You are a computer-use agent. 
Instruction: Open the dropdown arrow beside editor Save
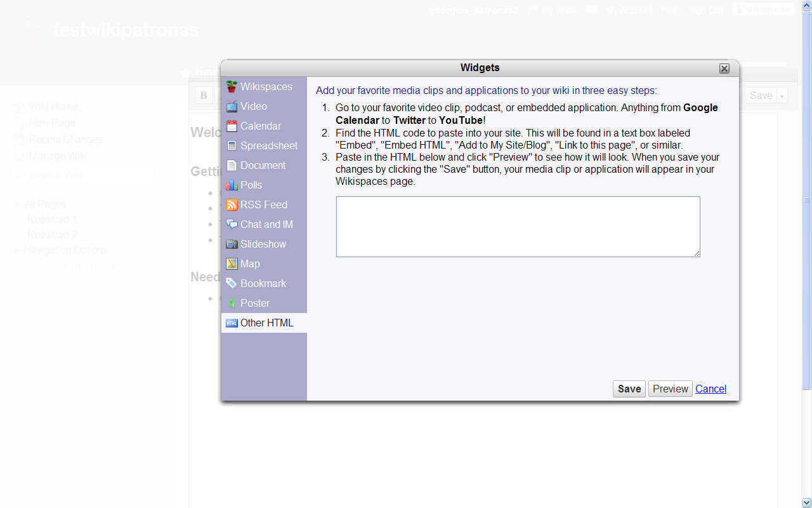point(782,96)
